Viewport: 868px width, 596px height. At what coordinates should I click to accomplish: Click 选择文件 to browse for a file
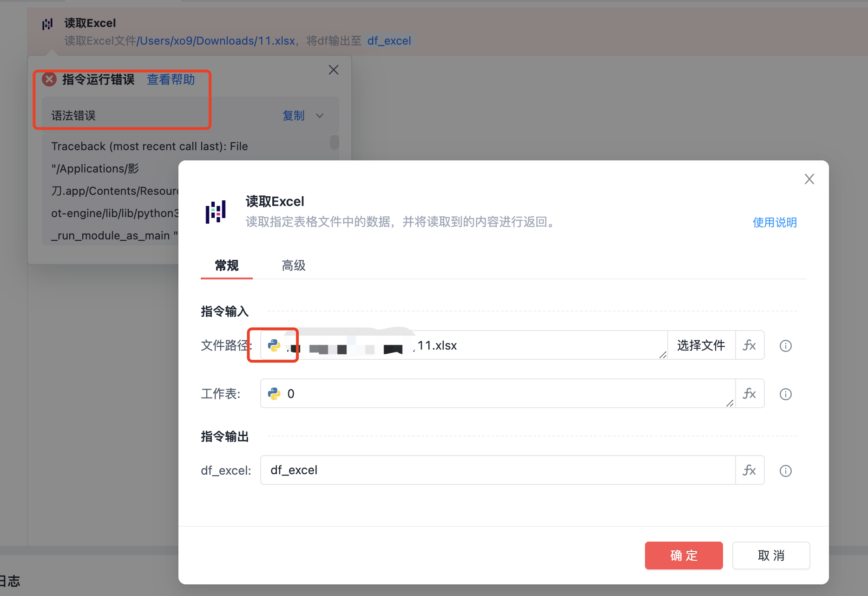click(x=701, y=345)
